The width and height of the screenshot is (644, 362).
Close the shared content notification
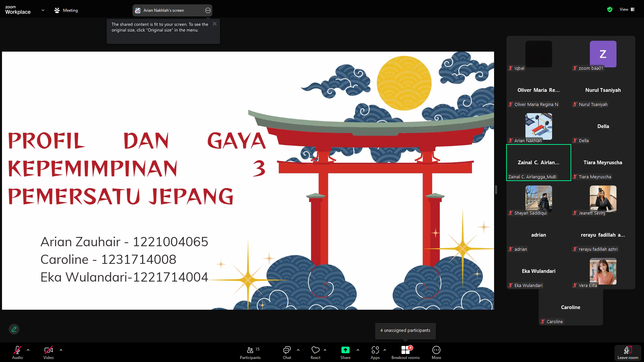click(215, 24)
